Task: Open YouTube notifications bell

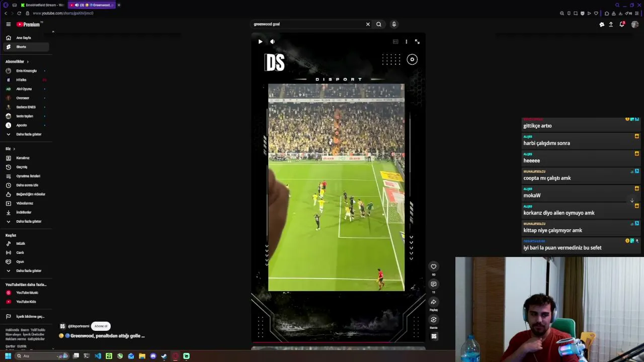Action: click(622, 24)
